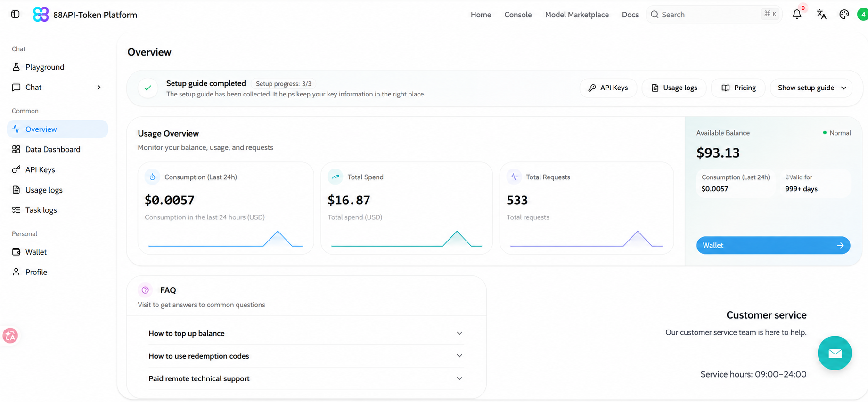Click the Usage logs button in setup bar
This screenshot has height=402, width=868.
coord(674,88)
